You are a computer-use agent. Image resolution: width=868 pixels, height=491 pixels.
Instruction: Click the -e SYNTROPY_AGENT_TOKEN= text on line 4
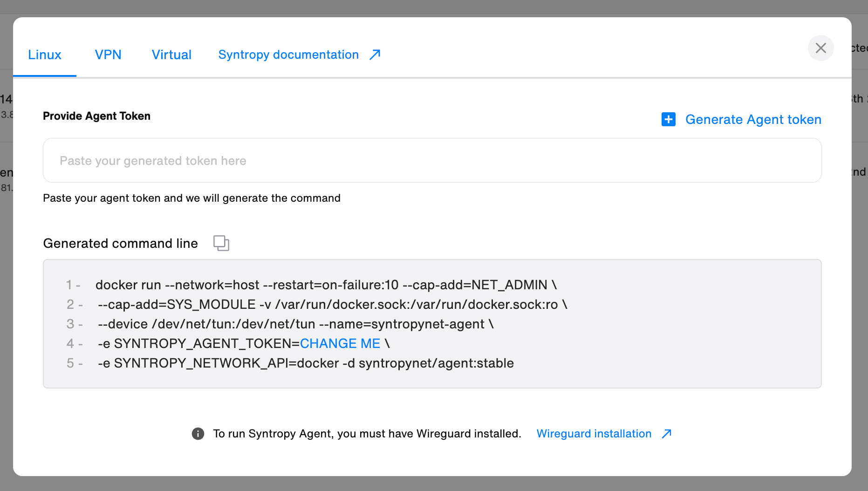click(198, 344)
